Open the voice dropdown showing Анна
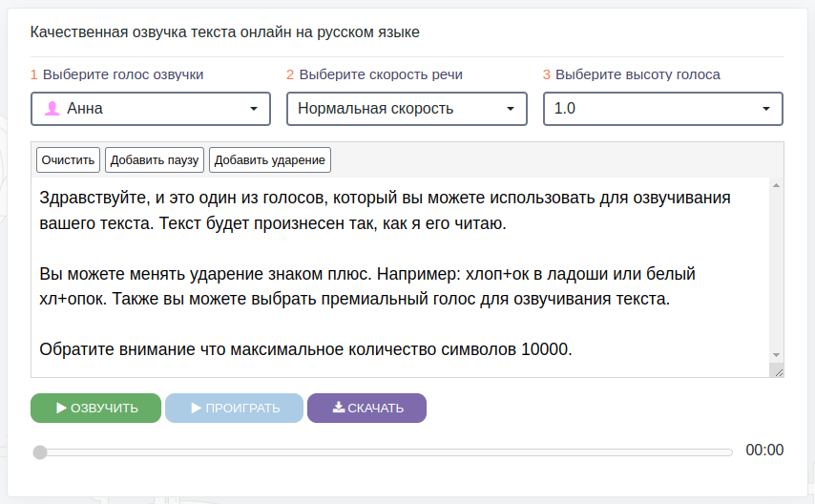This screenshot has height=504, width=815. [151, 109]
